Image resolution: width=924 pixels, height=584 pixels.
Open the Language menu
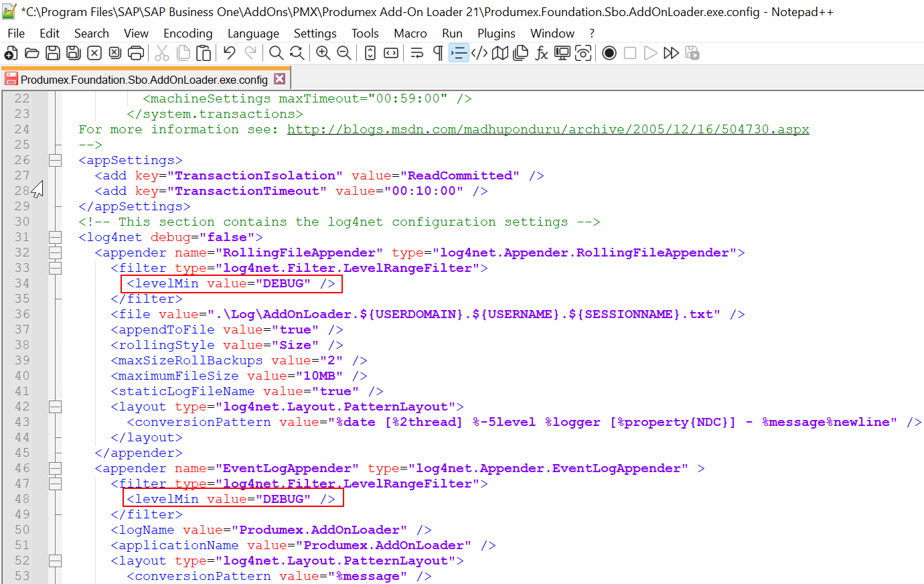253,33
